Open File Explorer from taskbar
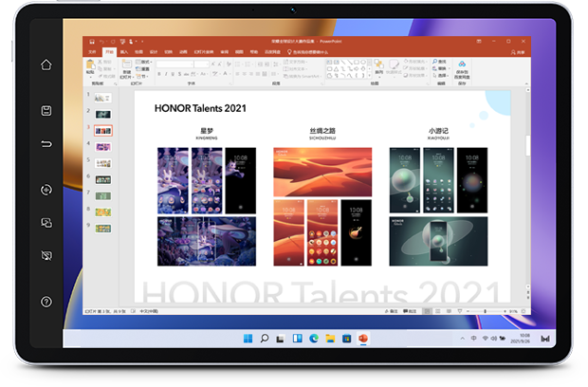Screen dimensions: 588x387 click(x=330, y=339)
